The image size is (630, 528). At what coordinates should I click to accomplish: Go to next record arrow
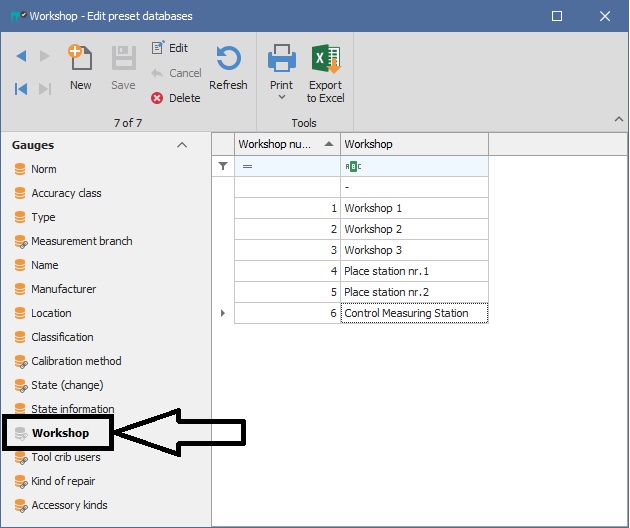coord(45,56)
